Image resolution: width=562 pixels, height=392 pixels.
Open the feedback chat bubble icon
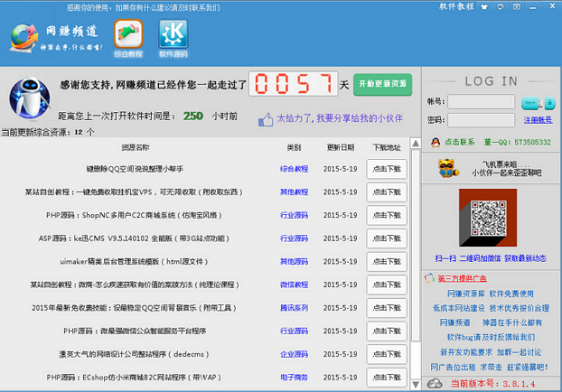point(501,7)
